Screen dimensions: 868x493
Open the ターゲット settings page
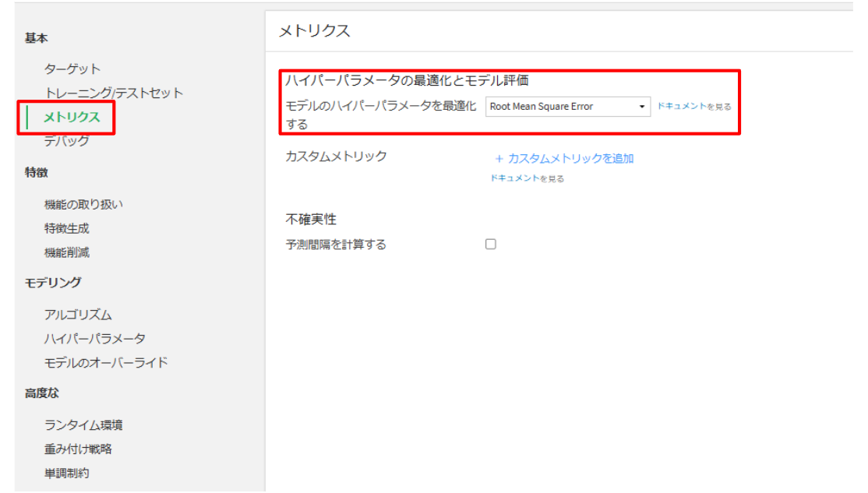click(72, 69)
